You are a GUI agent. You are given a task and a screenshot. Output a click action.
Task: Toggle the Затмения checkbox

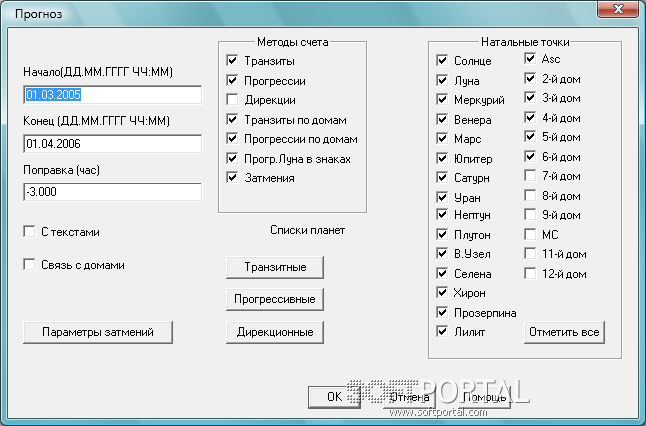233,178
